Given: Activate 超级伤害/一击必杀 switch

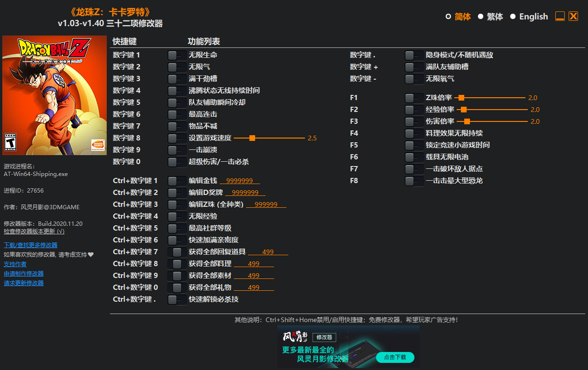Looking at the screenshot, I should coord(176,162).
